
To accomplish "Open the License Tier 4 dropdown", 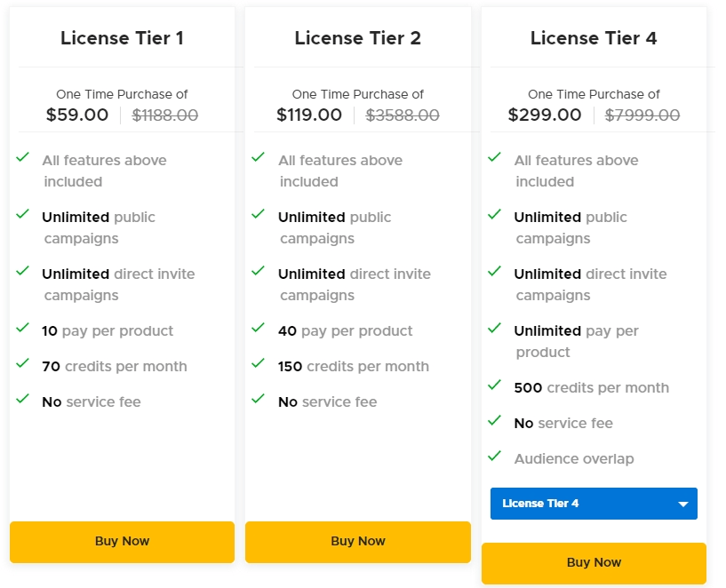I will tap(593, 504).
